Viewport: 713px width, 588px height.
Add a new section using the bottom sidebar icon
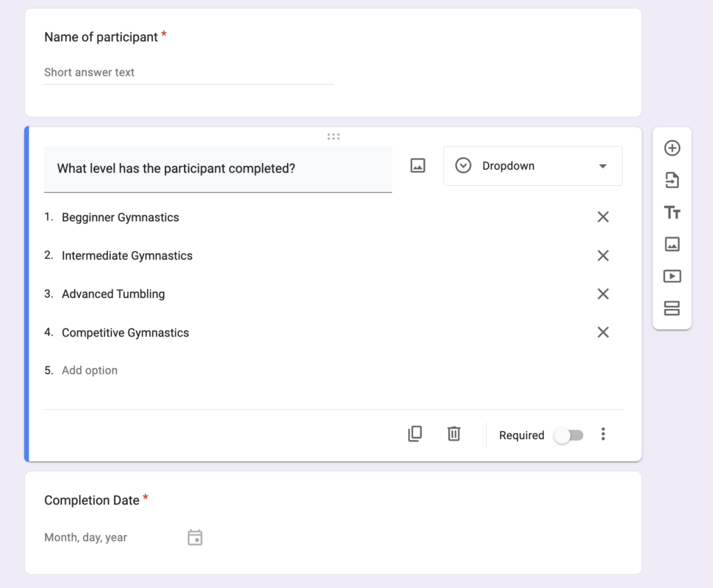[671, 308]
